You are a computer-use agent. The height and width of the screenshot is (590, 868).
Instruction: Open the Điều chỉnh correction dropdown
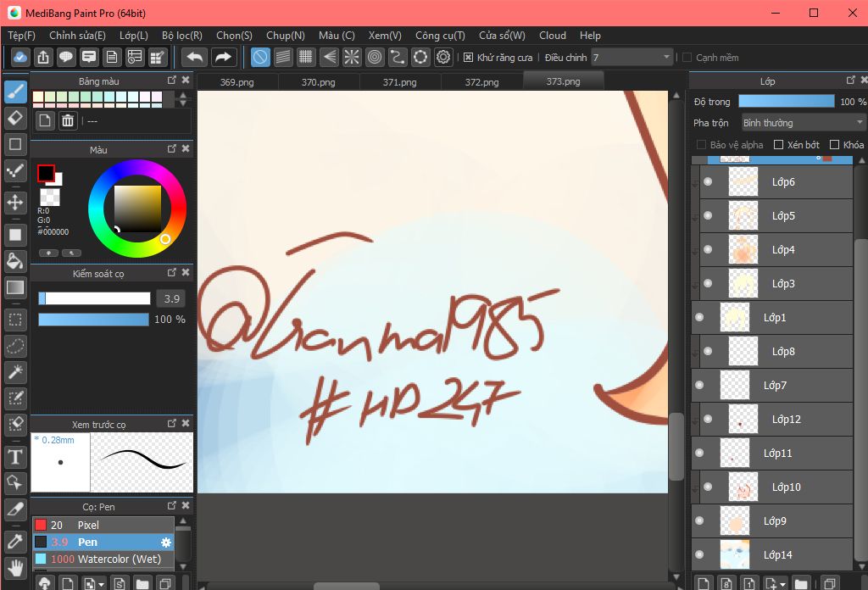click(x=666, y=57)
